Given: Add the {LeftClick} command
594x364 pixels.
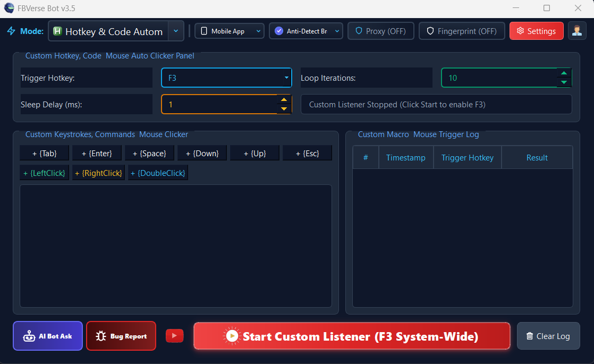Looking at the screenshot, I should click(x=44, y=173).
